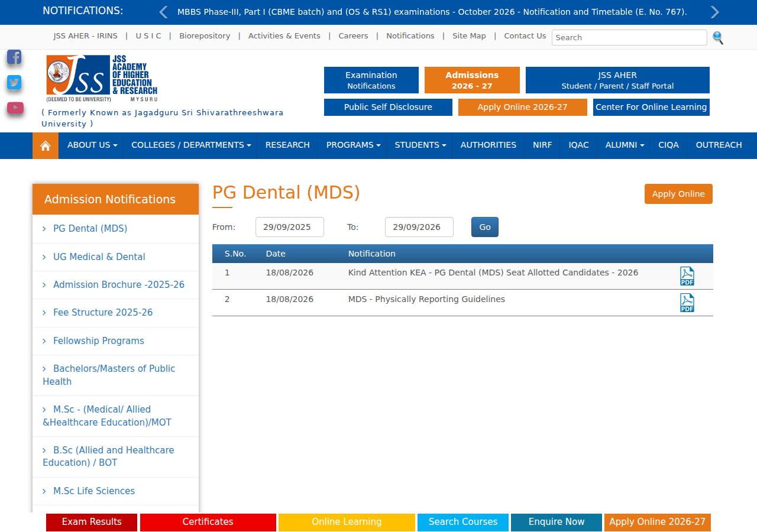Click 'MDS - Physically Reporting Guidelines' text

point(426,299)
